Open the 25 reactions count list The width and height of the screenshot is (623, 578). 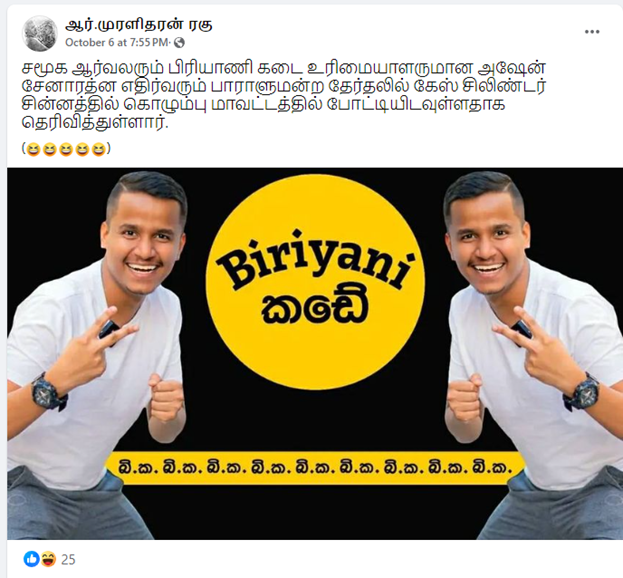click(68, 560)
